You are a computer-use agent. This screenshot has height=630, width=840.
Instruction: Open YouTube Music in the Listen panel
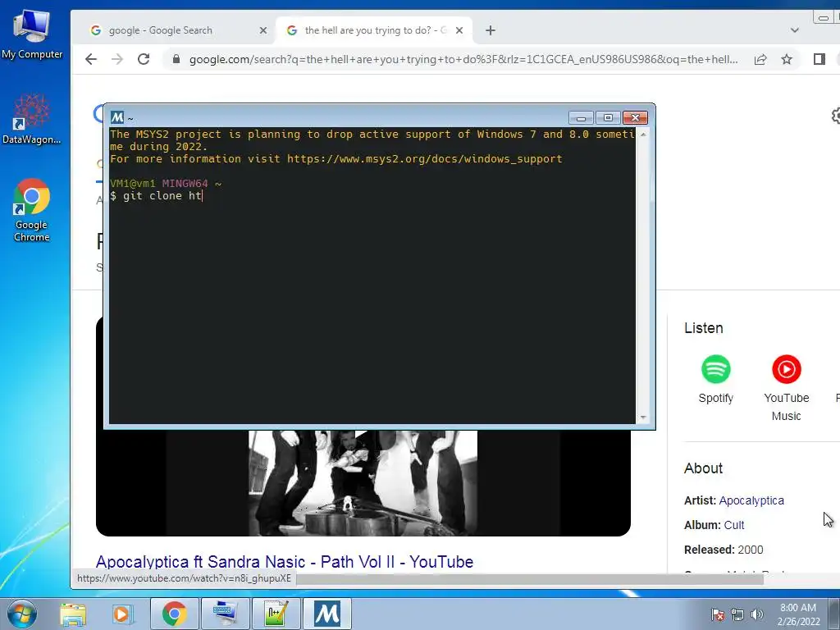point(787,388)
